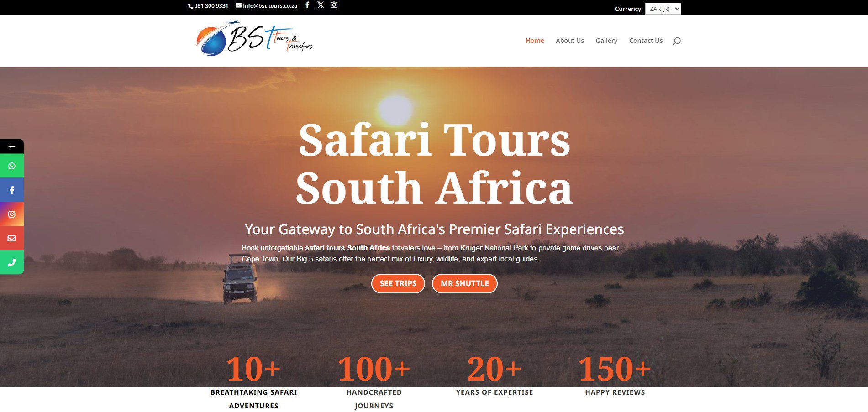
Task: Click the Facebook icon in top bar
Action: coord(307,5)
